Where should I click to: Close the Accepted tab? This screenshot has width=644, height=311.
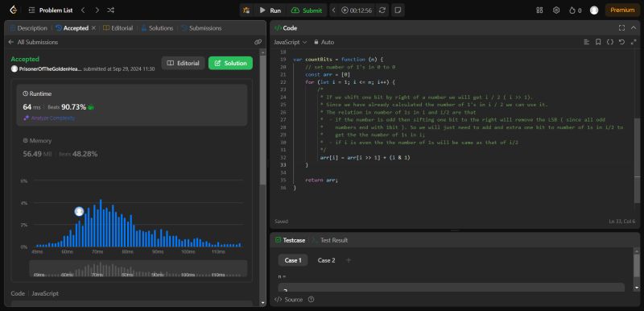[93, 28]
